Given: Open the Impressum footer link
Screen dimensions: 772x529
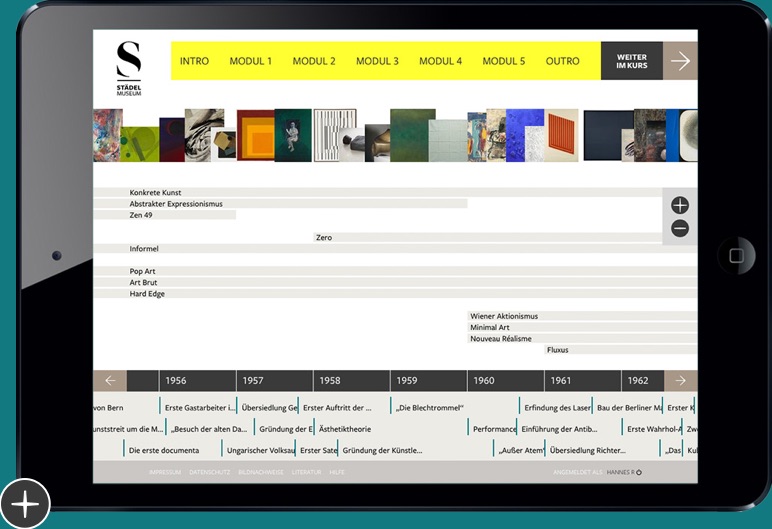Looking at the screenshot, I should pos(165,473).
